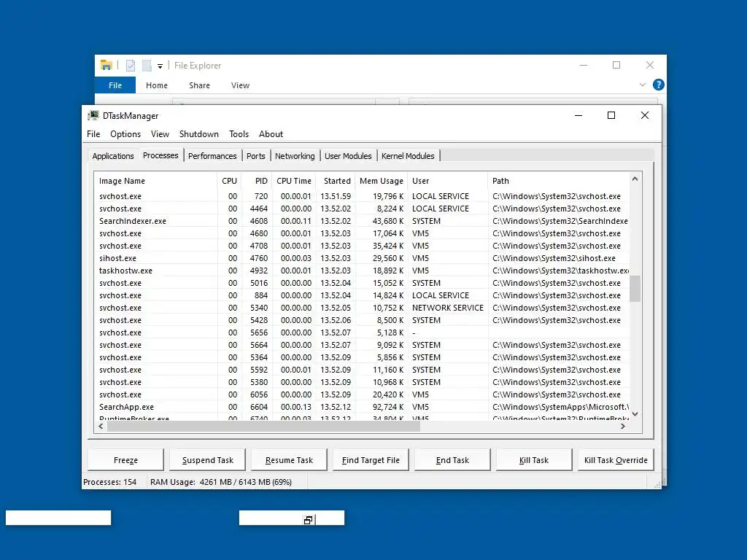Click the 43,680 K memory usage value
Image resolution: width=747 pixels, height=560 pixels.
click(x=388, y=221)
